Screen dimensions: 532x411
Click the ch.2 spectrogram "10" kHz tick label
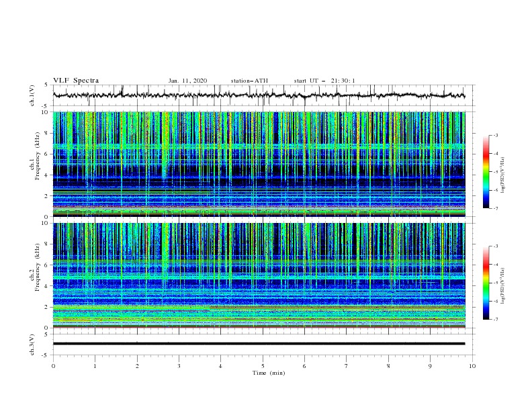[45, 223]
